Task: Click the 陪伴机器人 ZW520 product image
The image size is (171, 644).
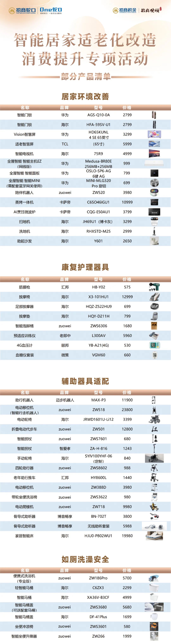Action: pyautogui.click(x=154, y=192)
